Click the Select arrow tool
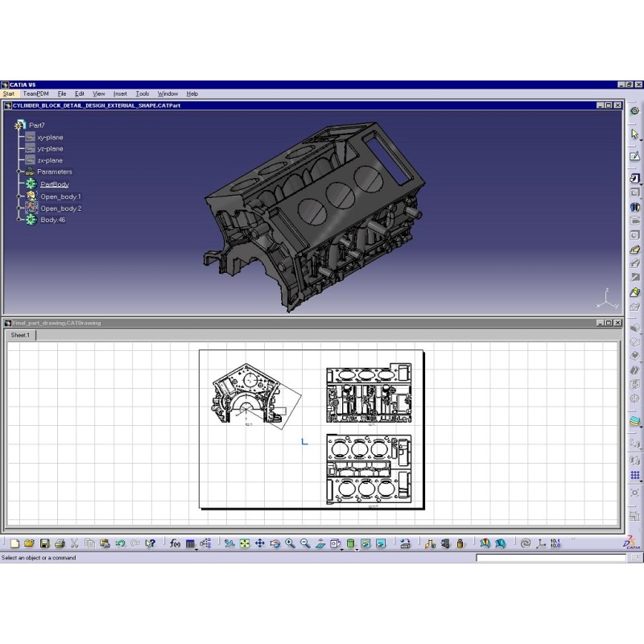The image size is (644, 644). tap(634, 134)
